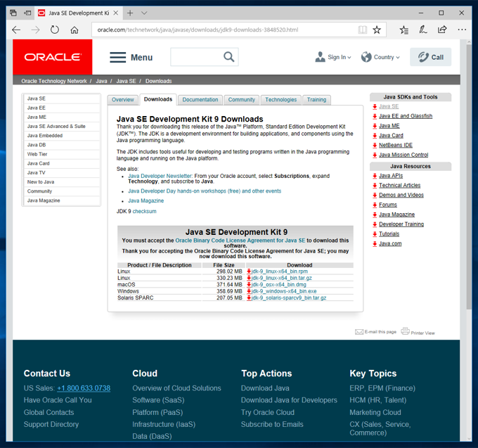This screenshot has height=448, width=478.
Task: Click red arrow beside NetBeans IDE
Action: tap(375, 146)
